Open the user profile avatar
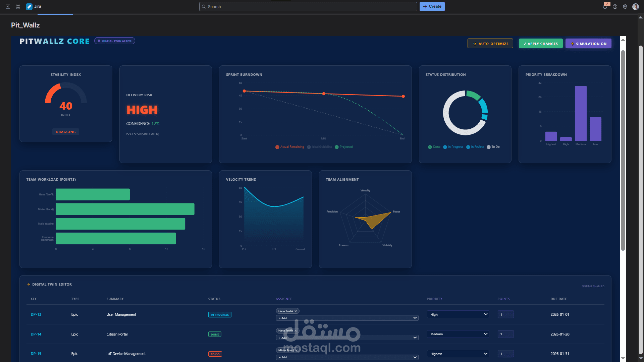 click(x=635, y=7)
